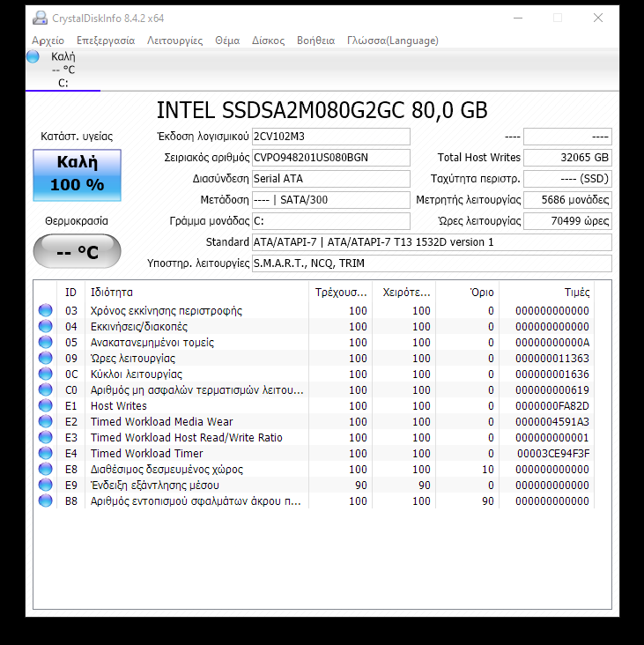Image resolution: width=644 pixels, height=645 pixels.
Task: Select the Διαθέσιμος δεσμευμένος χώρος row
Action: pyautogui.click(x=315, y=469)
